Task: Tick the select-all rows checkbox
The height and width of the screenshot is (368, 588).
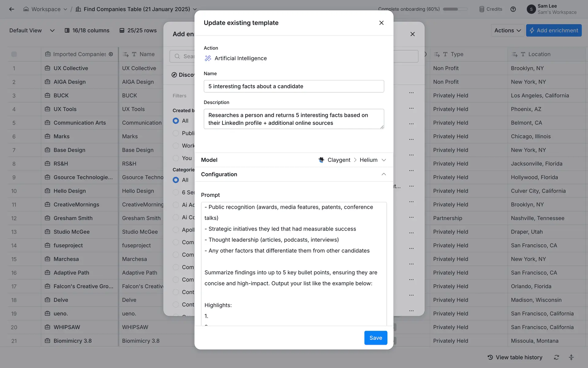Action: 14,54
